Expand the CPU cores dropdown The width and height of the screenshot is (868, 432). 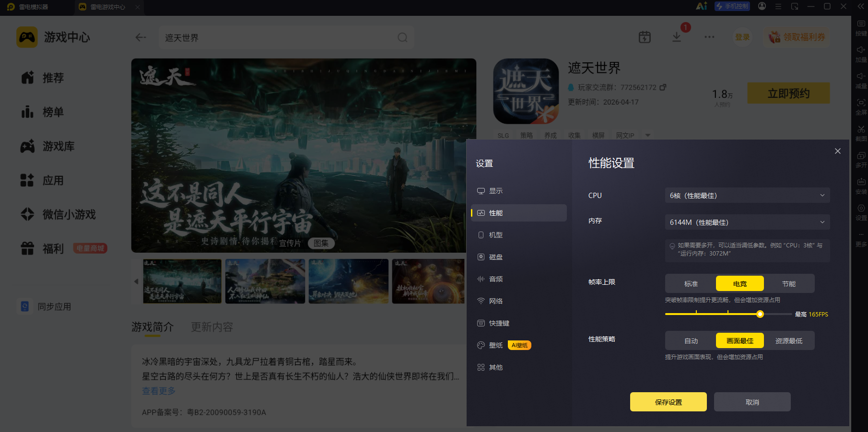tap(747, 196)
